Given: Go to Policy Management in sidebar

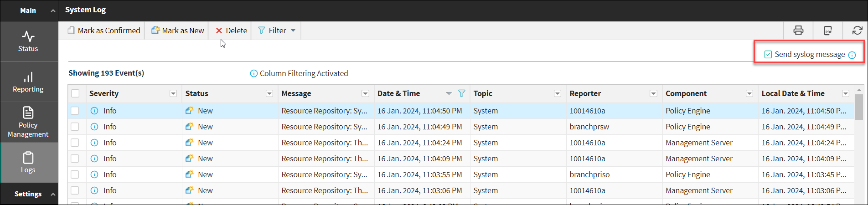Looking at the screenshot, I should coord(28,122).
